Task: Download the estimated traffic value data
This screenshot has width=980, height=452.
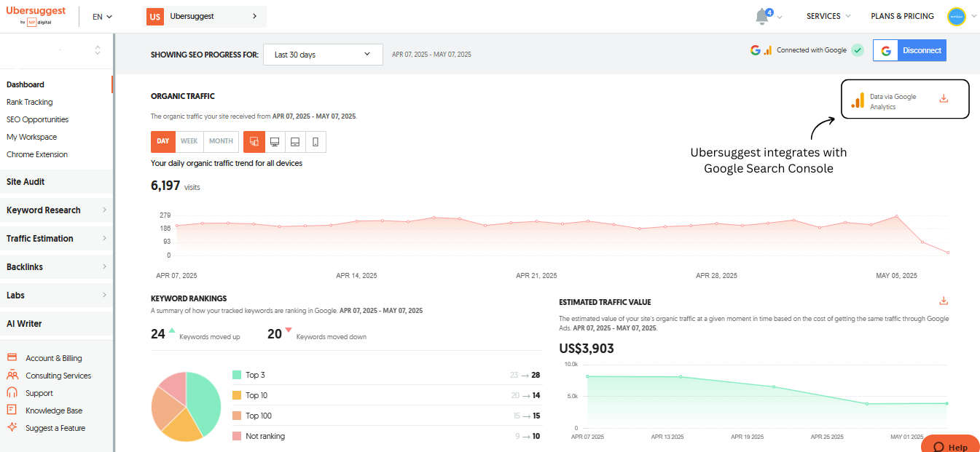Action: click(x=944, y=301)
